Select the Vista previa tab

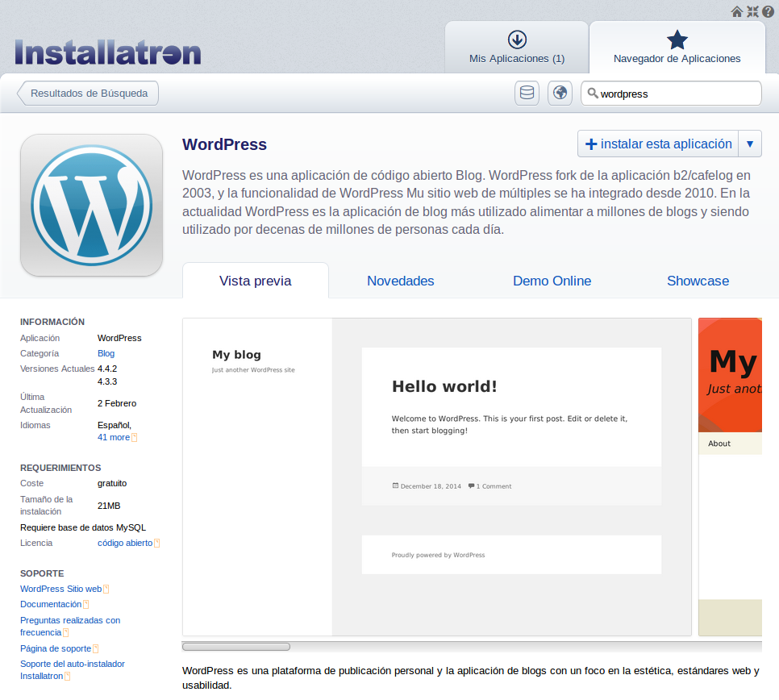(256, 281)
